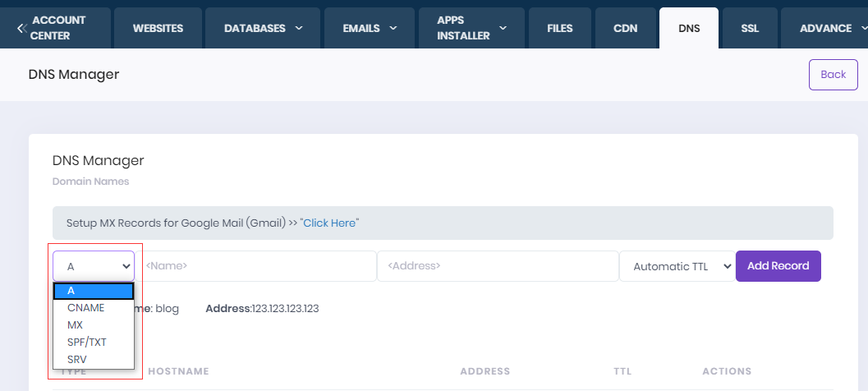Click the left chevron beside Account Center
The image size is (868, 391).
tap(21, 28)
